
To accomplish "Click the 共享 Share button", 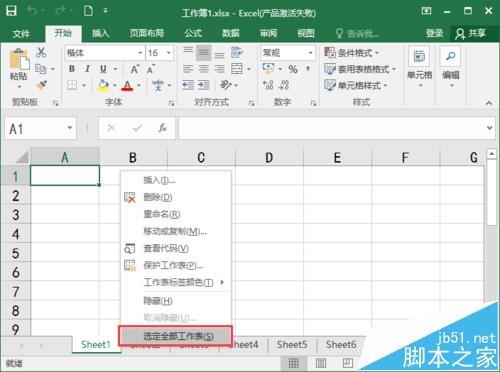I will click(471, 33).
